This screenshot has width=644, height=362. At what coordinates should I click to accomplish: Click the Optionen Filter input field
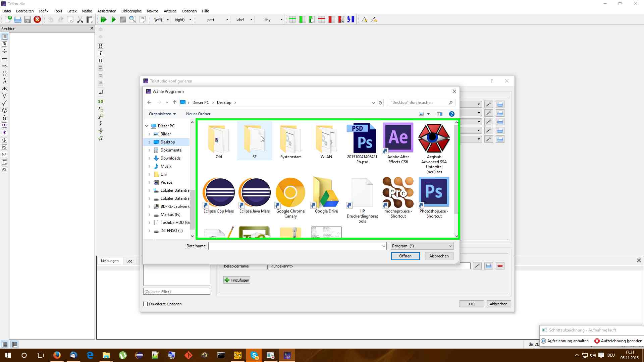coord(177,292)
